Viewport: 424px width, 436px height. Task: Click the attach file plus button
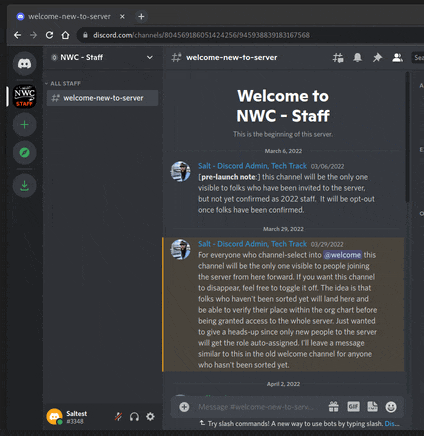pos(184,407)
